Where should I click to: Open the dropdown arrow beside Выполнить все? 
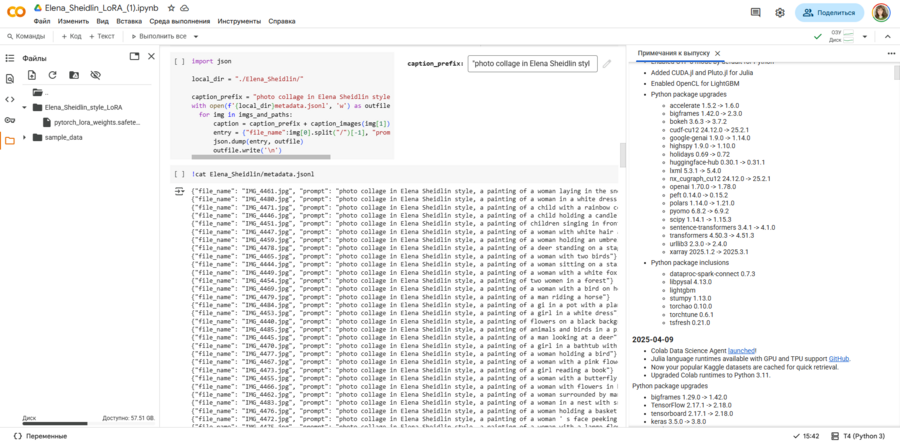(195, 36)
